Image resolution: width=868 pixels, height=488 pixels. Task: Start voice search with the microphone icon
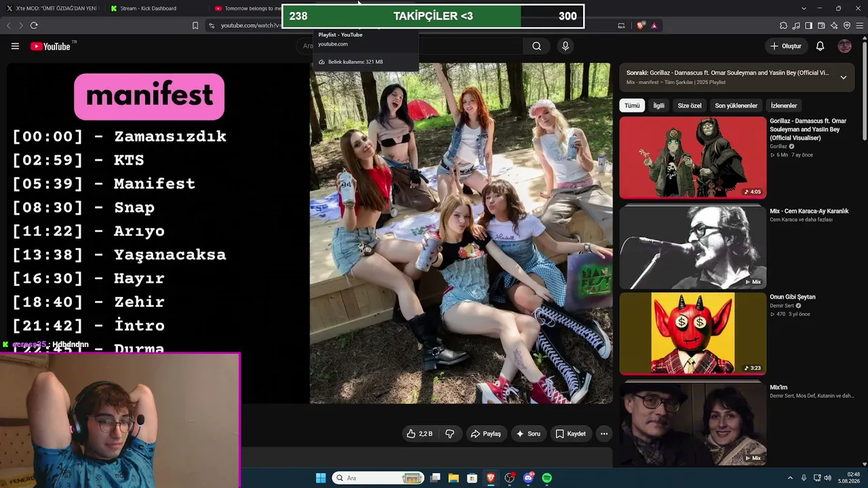(x=565, y=46)
